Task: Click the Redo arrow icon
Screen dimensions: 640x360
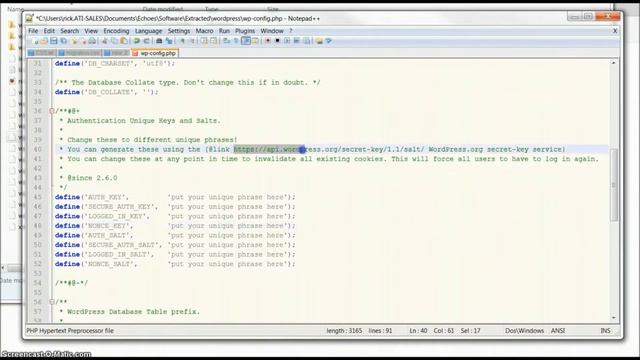Action: click(x=147, y=41)
